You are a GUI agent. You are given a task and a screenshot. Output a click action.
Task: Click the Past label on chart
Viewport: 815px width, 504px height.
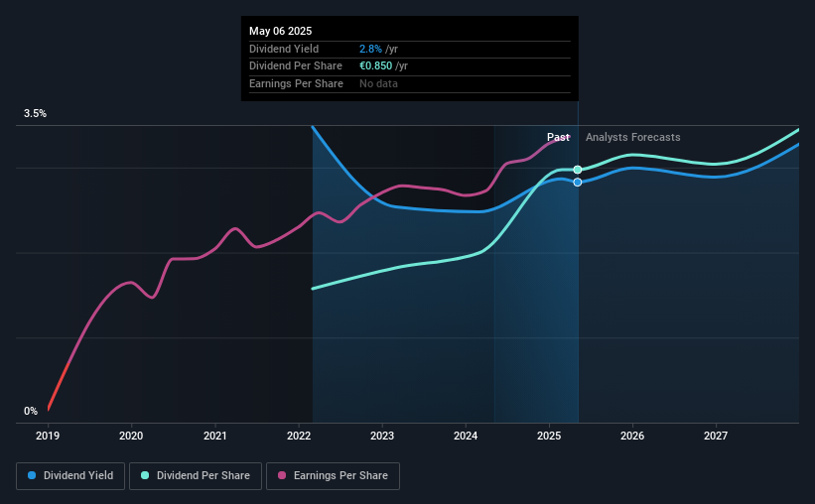click(x=558, y=137)
